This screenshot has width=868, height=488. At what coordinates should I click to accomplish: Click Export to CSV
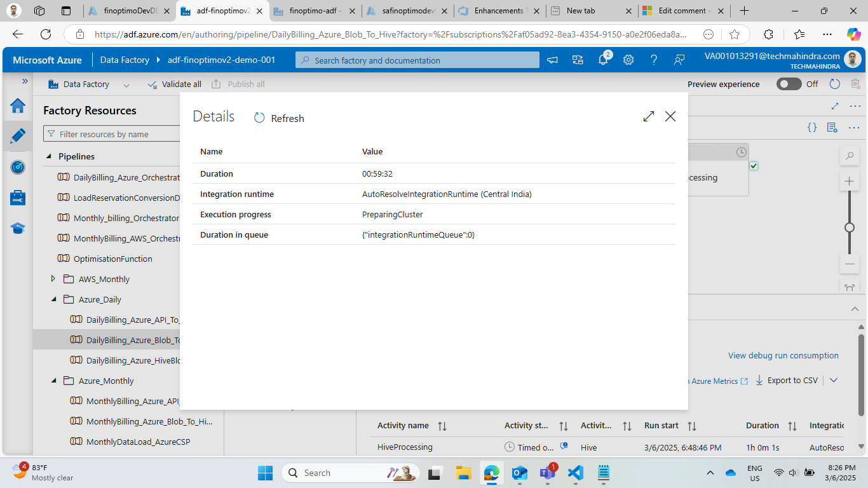(x=787, y=380)
